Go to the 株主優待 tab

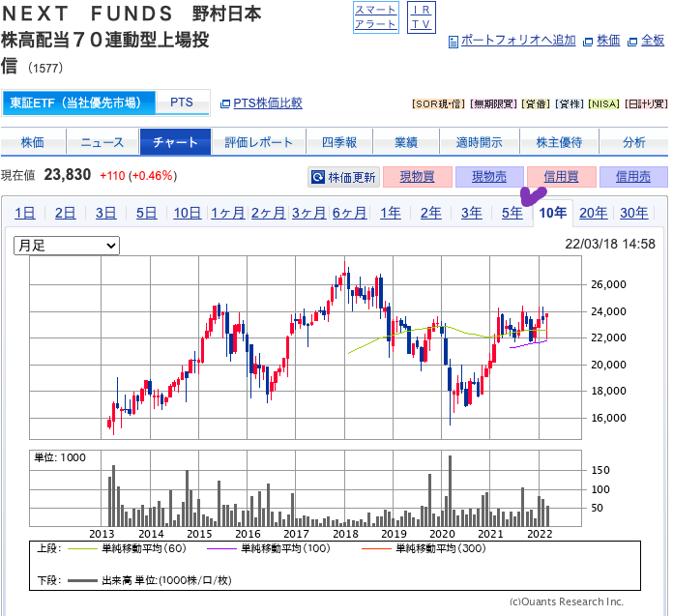pos(559,141)
